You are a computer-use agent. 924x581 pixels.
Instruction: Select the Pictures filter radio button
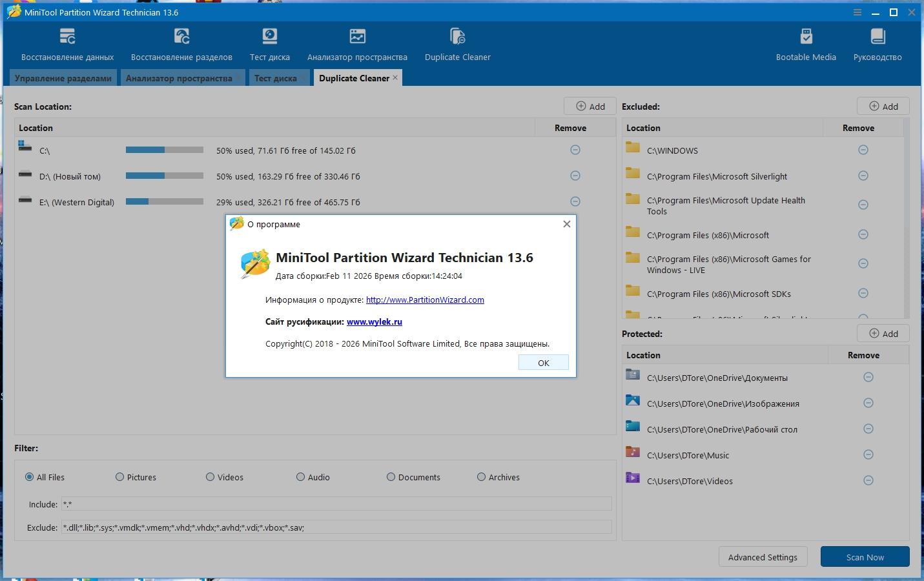(120, 477)
